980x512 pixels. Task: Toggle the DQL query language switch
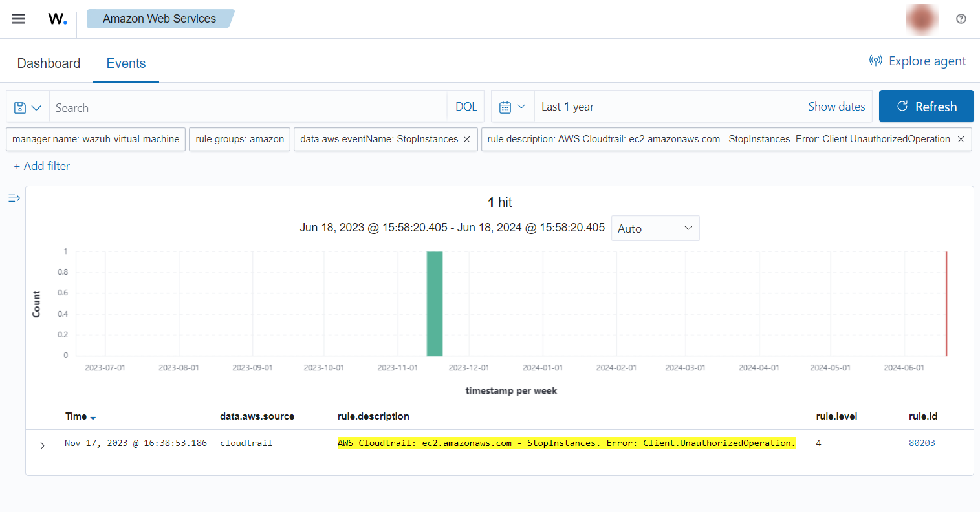(466, 107)
